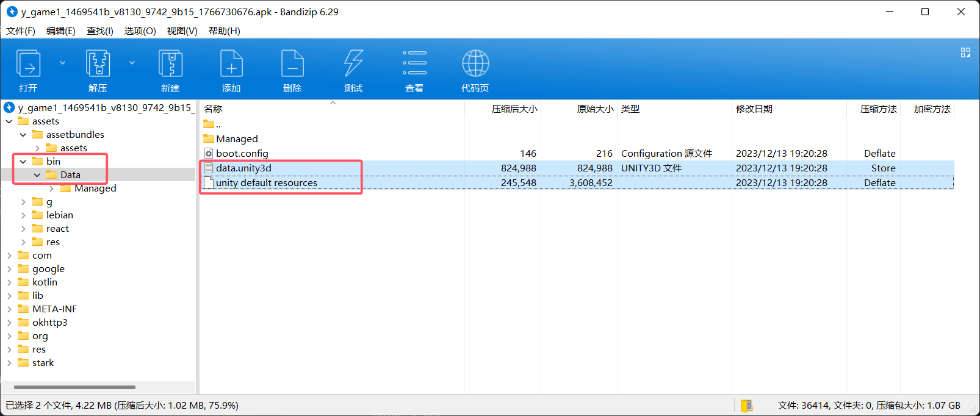
Task: Click the 查看 (View) list toolbar icon
Action: coord(414,63)
